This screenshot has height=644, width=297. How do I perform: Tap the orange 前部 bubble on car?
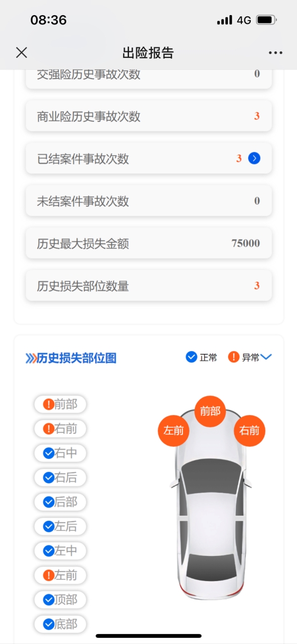coord(210,411)
